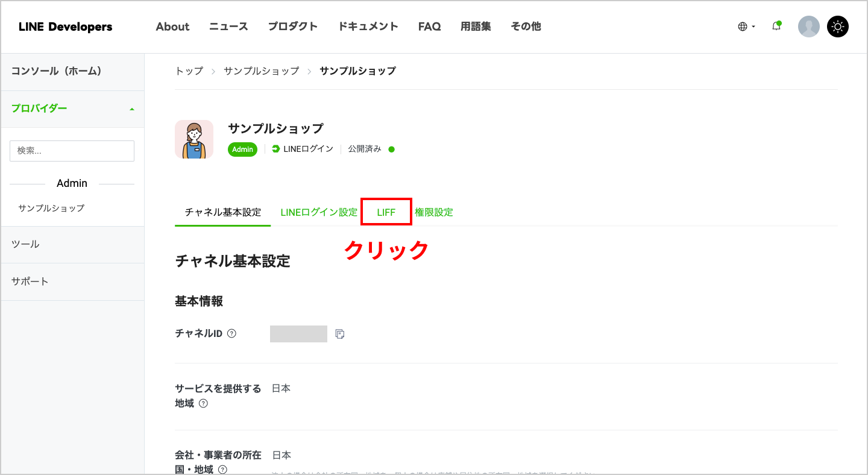Click the 基本情報 section heading
Image resolution: width=868 pixels, height=475 pixels.
tap(199, 301)
